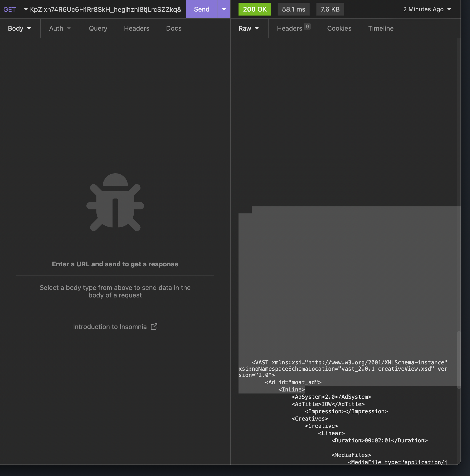The height and width of the screenshot is (476, 470).
Task: Switch to the request Headers tab
Action: click(x=137, y=28)
